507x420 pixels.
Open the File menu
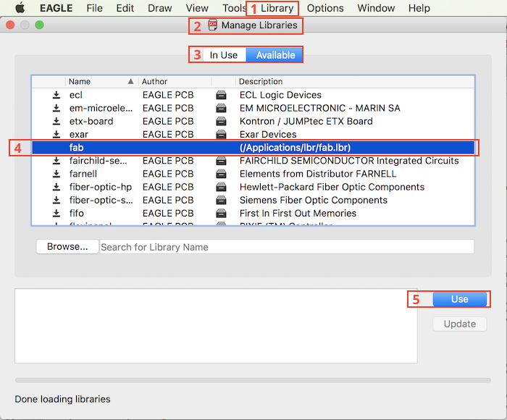tap(94, 8)
